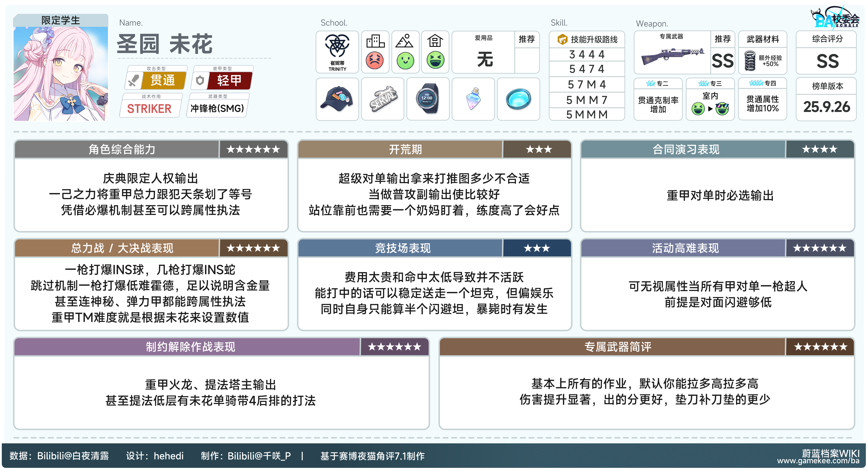Click the 轻甲 armor type badge
This screenshot has width=868, height=470.
click(x=229, y=80)
